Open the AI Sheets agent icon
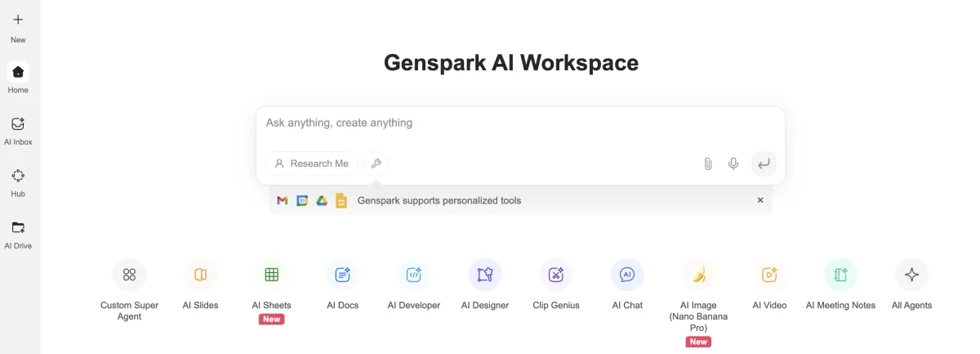Screen dimensions: 980x354 coord(271,275)
